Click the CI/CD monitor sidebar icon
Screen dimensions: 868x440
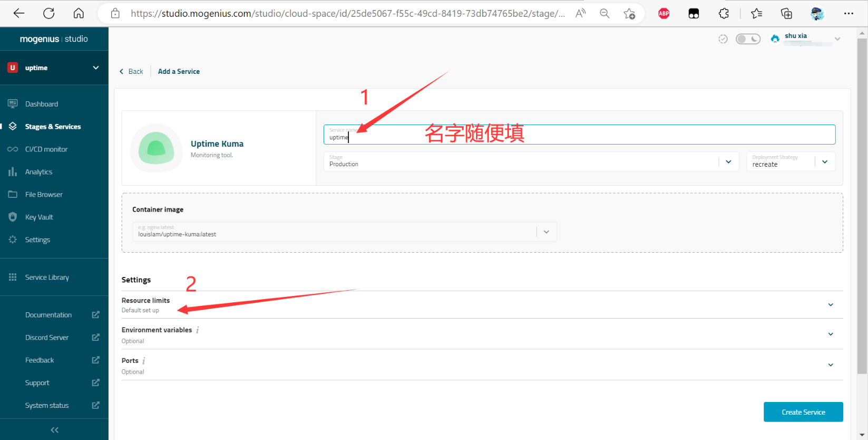(13, 149)
